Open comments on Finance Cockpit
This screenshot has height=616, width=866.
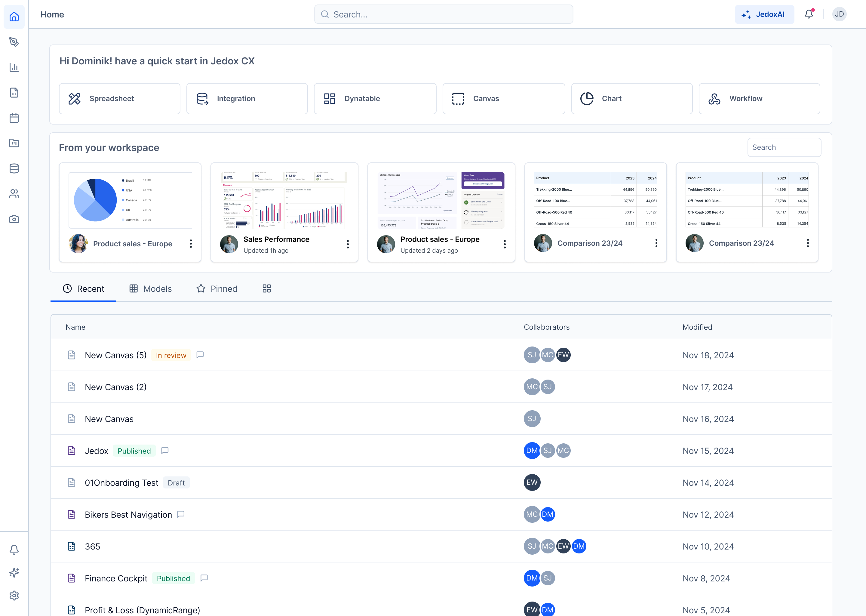click(204, 578)
